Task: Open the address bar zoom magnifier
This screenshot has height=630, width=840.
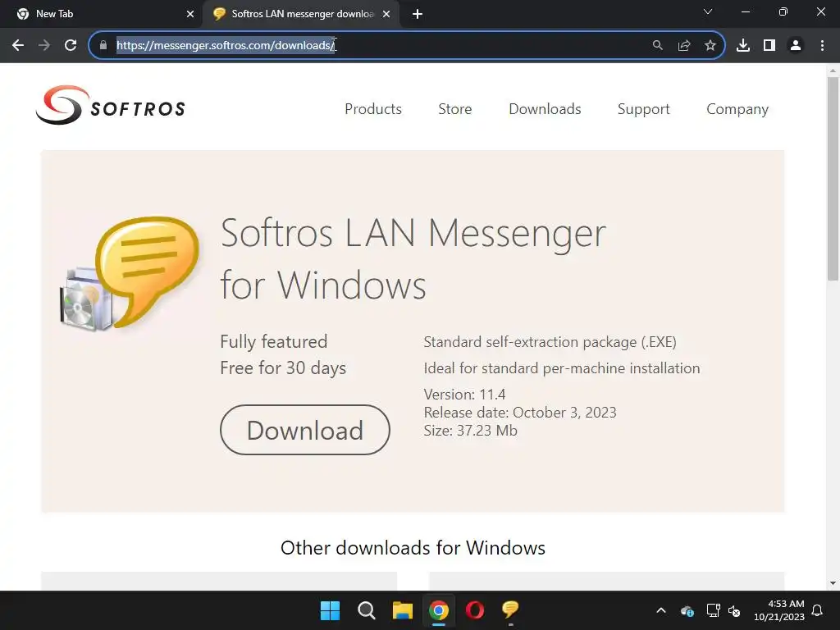Action: click(x=657, y=46)
